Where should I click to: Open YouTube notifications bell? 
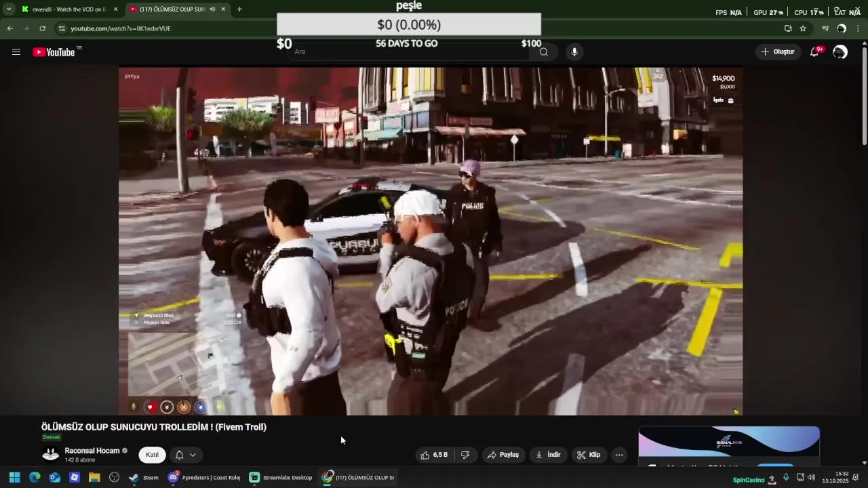tap(814, 52)
